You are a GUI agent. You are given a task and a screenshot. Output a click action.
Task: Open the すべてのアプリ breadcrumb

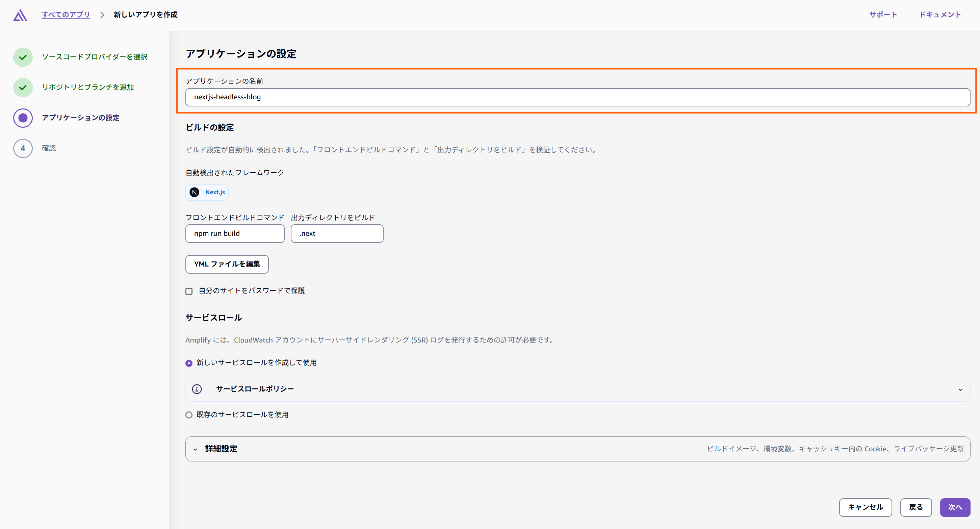(66, 15)
